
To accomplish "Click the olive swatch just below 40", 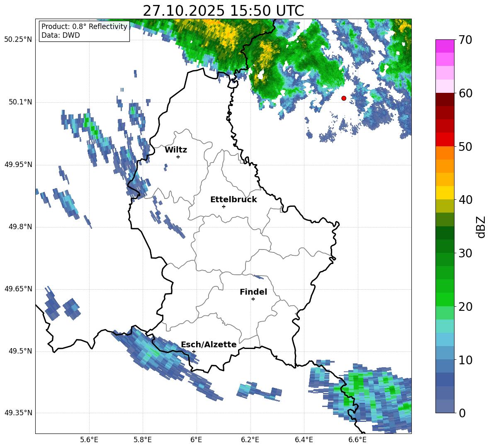I will (445, 206).
